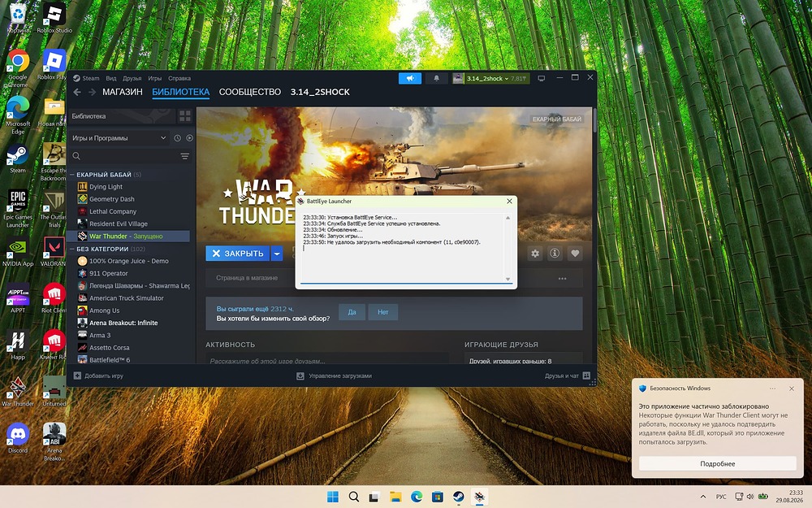Open Discord desktop shortcut
The height and width of the screenshot is (508, 812).
(x=18, y=439)
